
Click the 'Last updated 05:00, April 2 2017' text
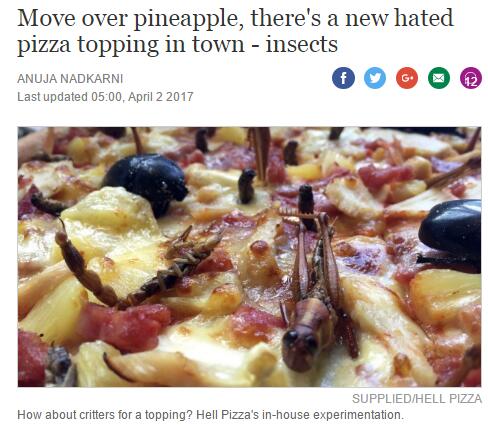tap(105, 97)
